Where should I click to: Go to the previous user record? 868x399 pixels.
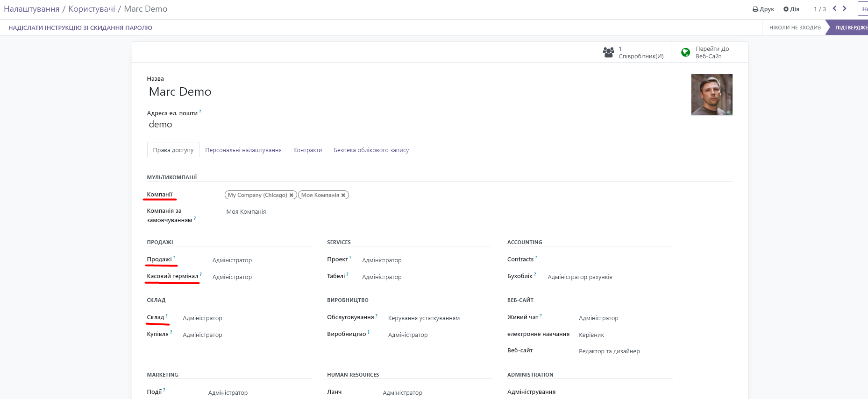tap(834, 8)
